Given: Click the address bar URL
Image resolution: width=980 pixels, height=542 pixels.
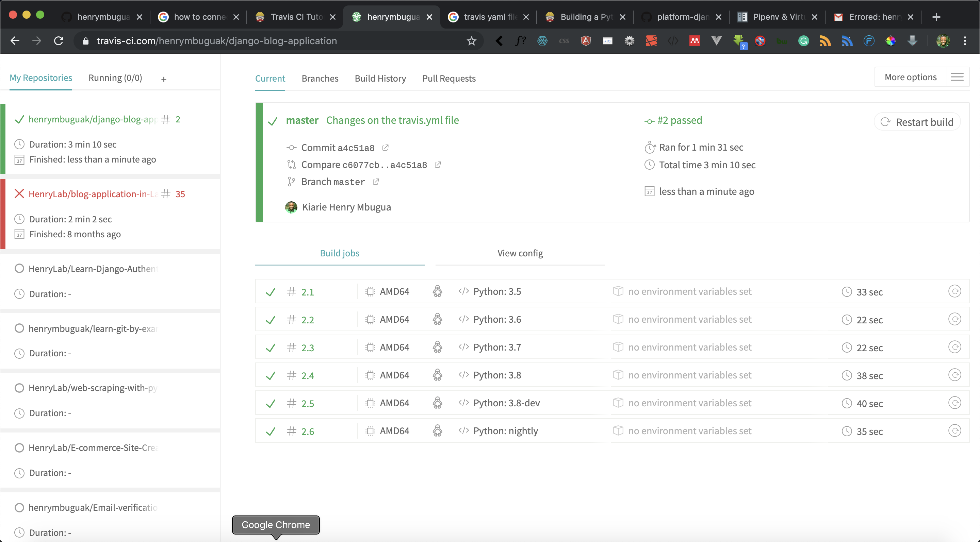Looking at the screenshot, I should pyautogui.click(x=216, y=41).
